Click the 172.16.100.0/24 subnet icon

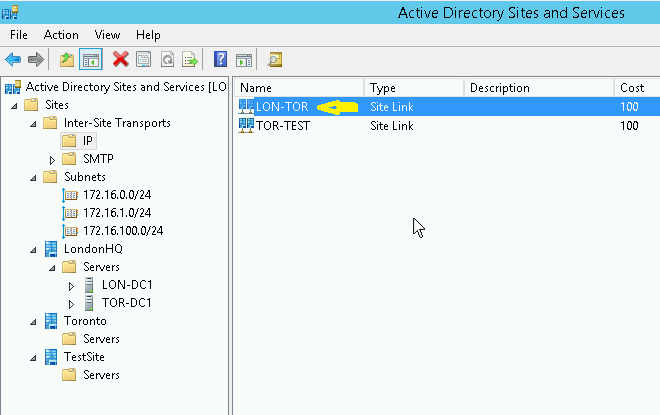tap(70, 231)
